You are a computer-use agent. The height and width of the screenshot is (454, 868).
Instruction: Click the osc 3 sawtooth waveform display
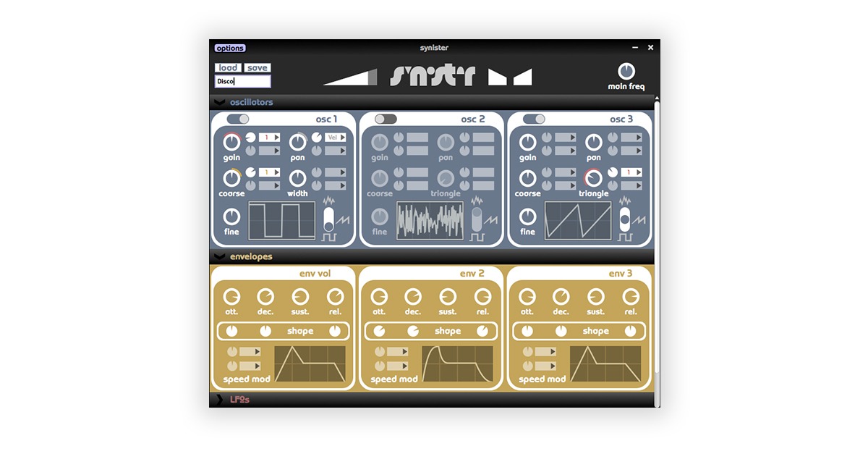(x=578, y=221)
